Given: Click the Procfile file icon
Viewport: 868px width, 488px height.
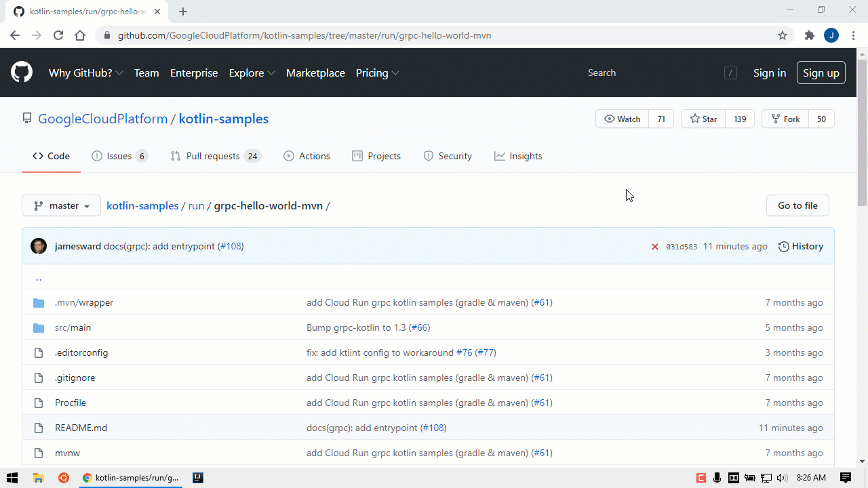Looking at the screenshot, I should [x=39, y=403].
